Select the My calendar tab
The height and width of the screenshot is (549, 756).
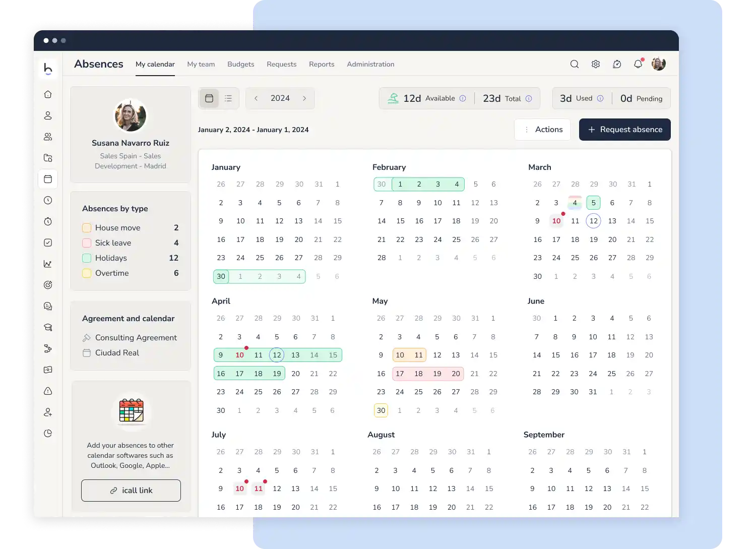click(155, 64)
